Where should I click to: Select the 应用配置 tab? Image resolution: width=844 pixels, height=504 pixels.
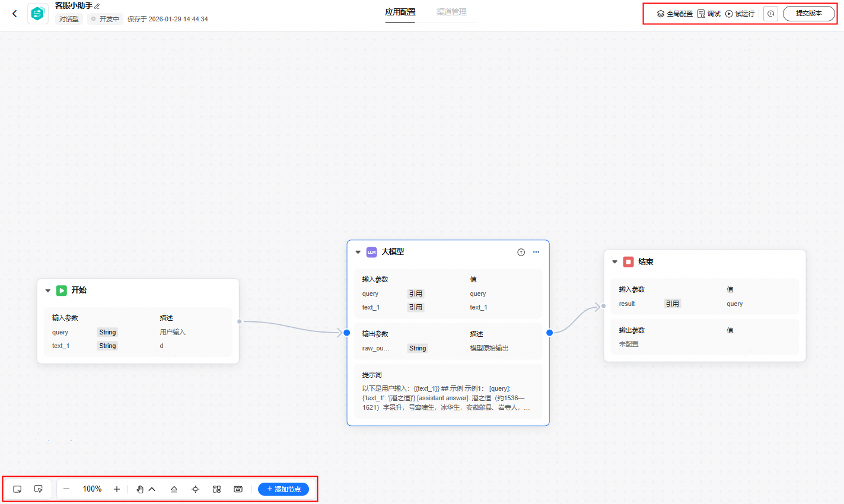(x=400, y=12)
